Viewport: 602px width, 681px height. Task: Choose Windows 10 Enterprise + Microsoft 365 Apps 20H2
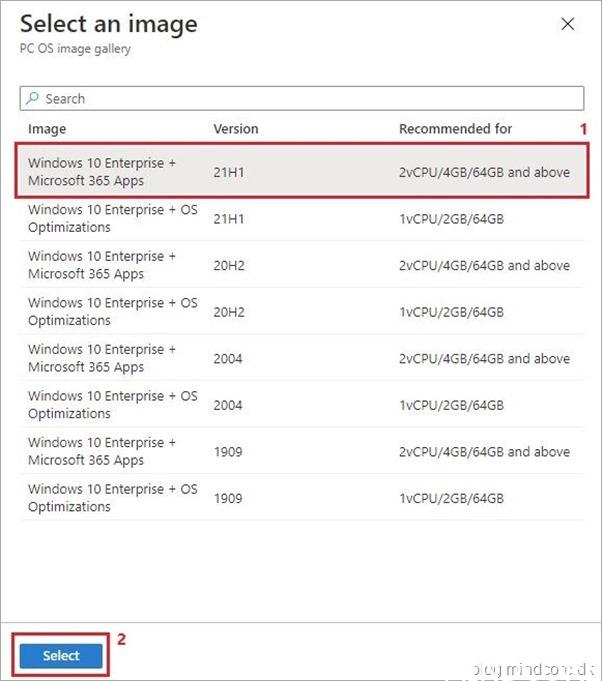tap(102, 265)
